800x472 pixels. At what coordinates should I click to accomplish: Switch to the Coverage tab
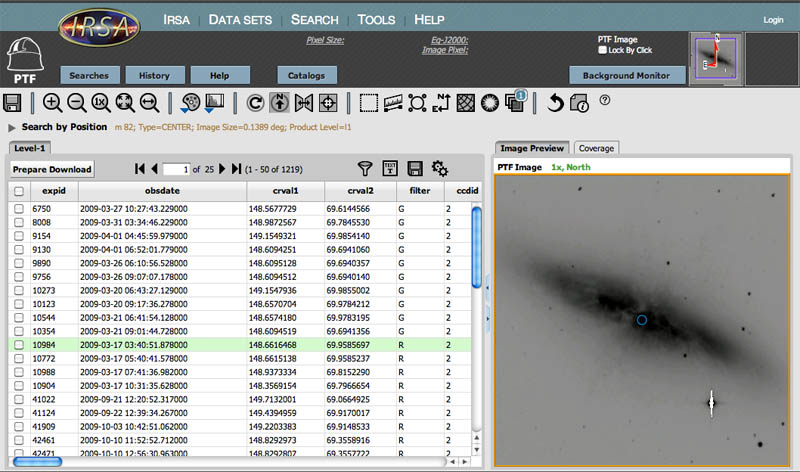(596, 148)
